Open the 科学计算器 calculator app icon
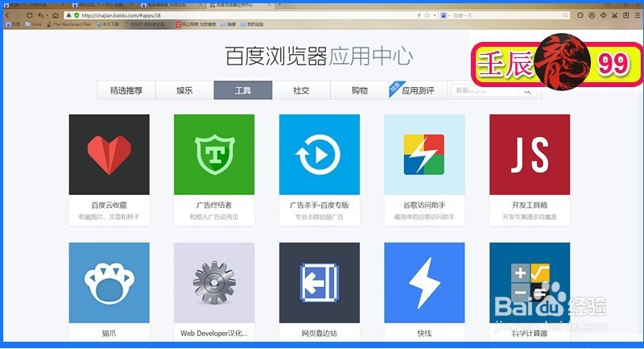 pyautogui.click(x=530, y=282)
